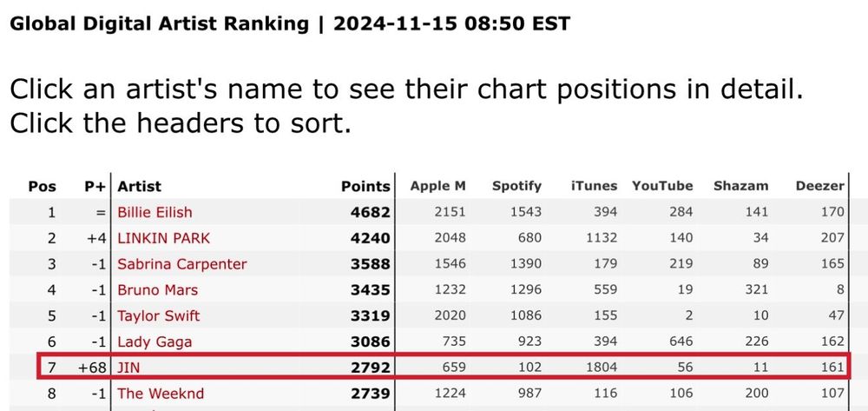Sort by P+ position change column
The width and height of the screenshot is (868, 411).
click(95, 186)
